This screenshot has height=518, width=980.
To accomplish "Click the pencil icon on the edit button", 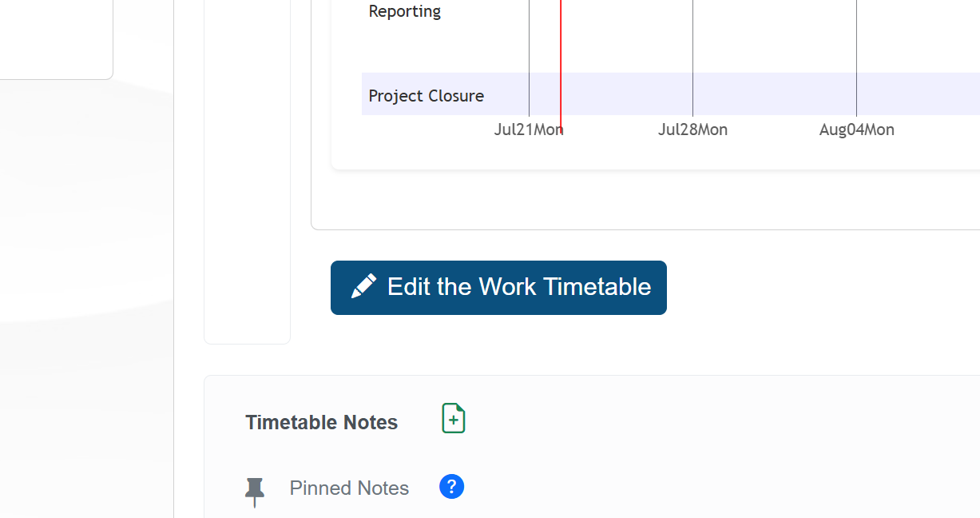I will tap(364, 287).
